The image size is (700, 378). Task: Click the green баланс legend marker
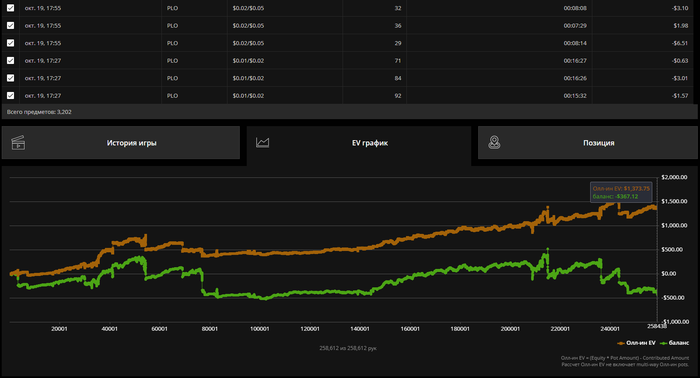tap(664, 343)
